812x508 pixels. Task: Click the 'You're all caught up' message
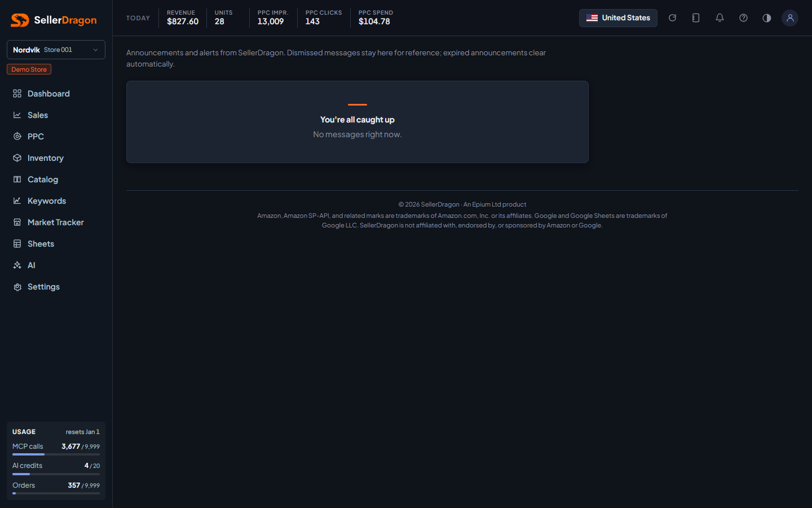click(x=358, y=120)
